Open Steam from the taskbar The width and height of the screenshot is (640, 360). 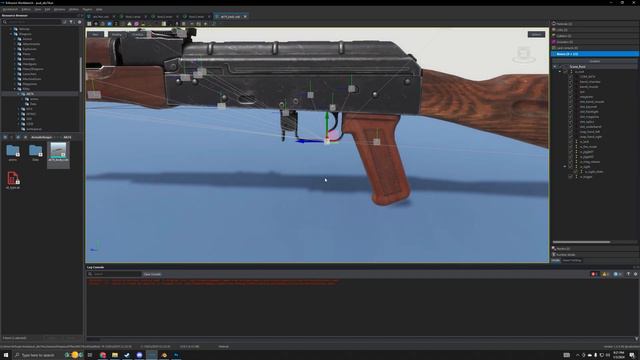pyautogui.click(x=127, y=355)
